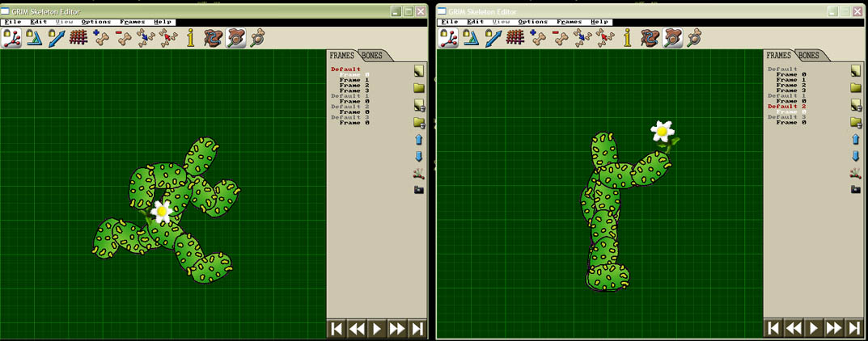Open the Options menu in right editor
The width and height of the screenshot is (868, 341).
pos(532,22)
